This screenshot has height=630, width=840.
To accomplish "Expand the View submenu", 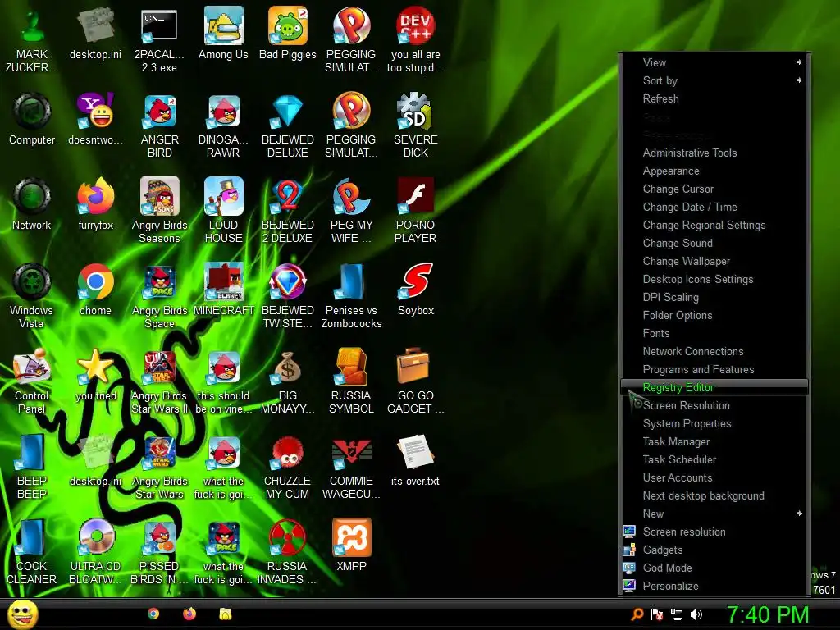I will pos(714,62).
